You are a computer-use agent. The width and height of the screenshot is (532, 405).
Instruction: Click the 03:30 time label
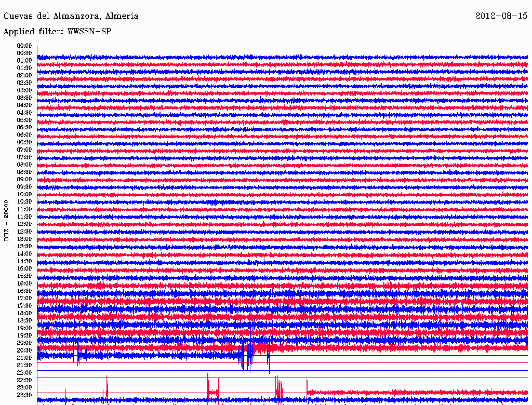point(24,98)
